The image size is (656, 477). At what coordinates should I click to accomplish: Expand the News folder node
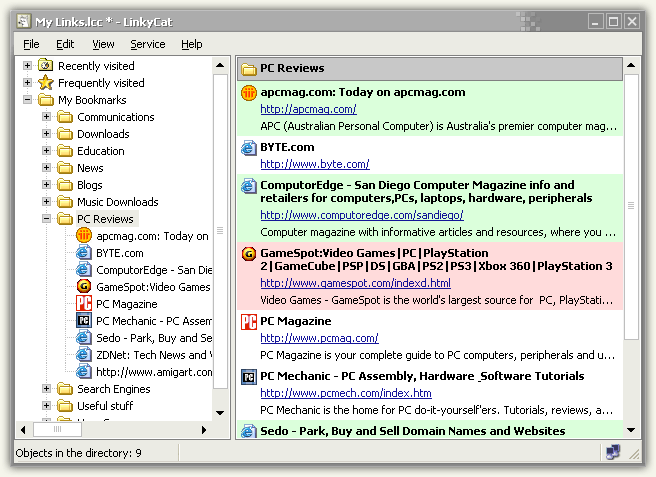tap(46, 168)
